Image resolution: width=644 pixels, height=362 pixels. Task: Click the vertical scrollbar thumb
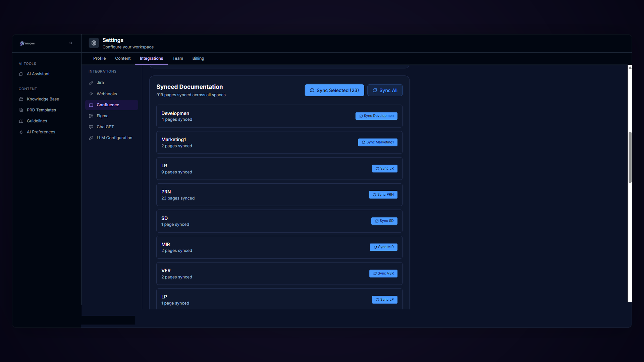630,158
